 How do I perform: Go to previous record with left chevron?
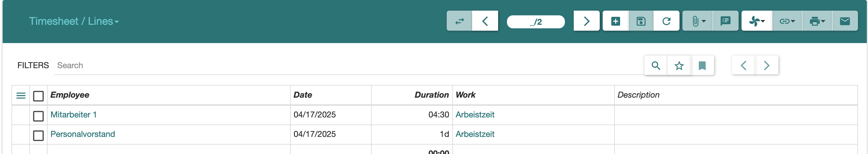click(485, 21)
